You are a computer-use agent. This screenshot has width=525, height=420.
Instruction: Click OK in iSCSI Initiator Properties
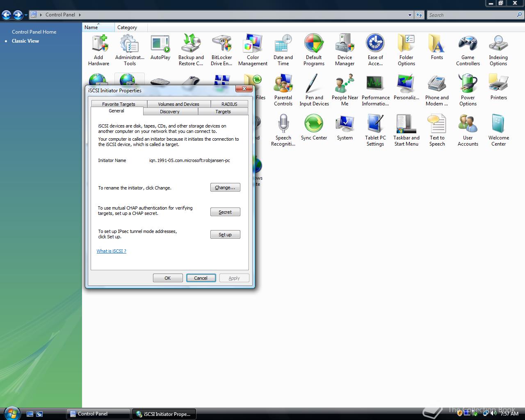168,278
